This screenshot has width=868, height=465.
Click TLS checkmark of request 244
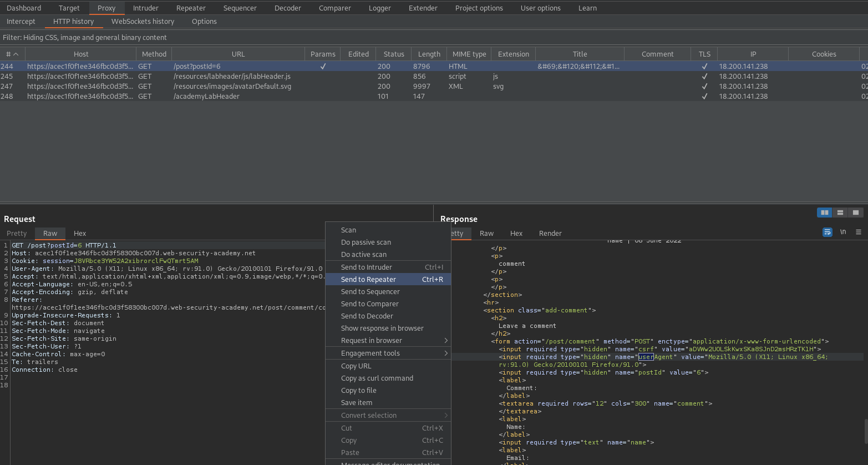pos(704,66)
